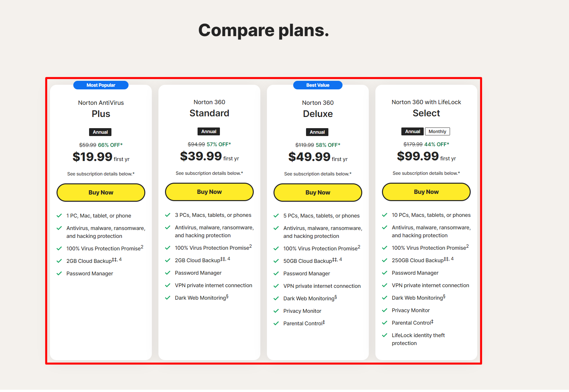
Task: Click checkmark beside 50GB Cloud Backup
Action: (276, 261)
